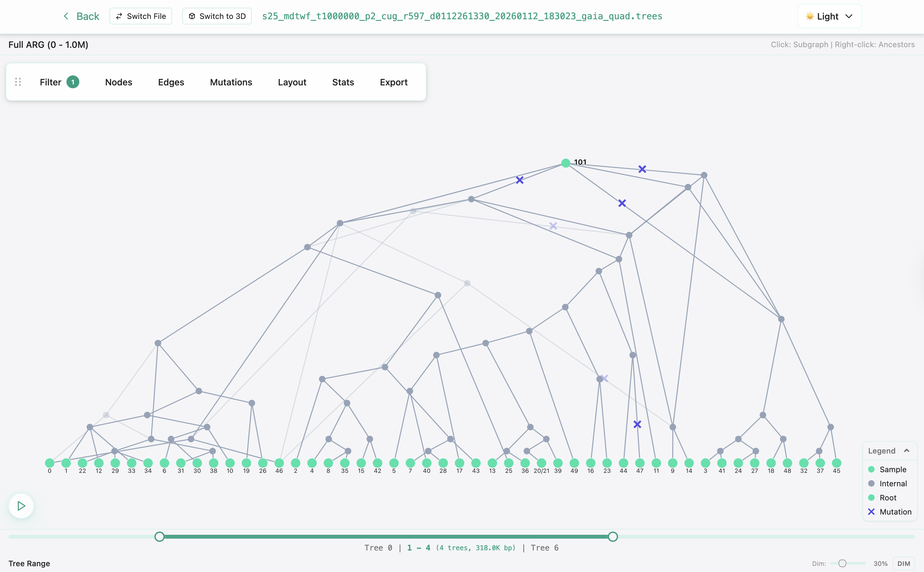
Task: Click the Back chevron arrow icon
Action: [66, 16]
